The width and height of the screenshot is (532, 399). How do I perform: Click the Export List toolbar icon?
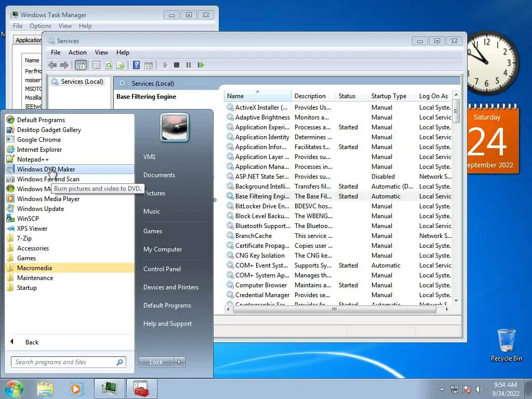tap(121, 65)
